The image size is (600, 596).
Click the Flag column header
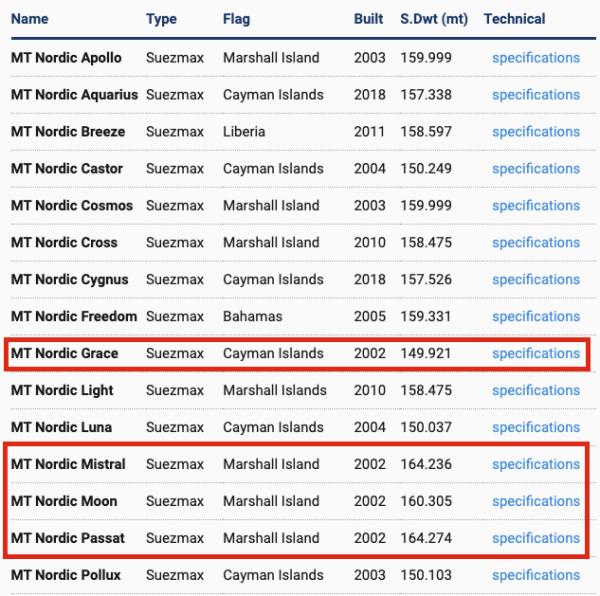236,19
